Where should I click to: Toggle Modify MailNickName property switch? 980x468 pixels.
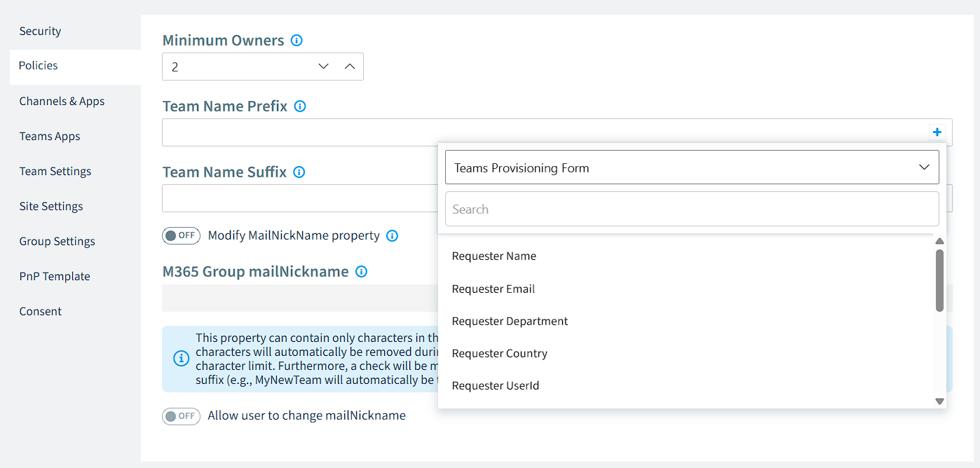click(x=181, y=235)
